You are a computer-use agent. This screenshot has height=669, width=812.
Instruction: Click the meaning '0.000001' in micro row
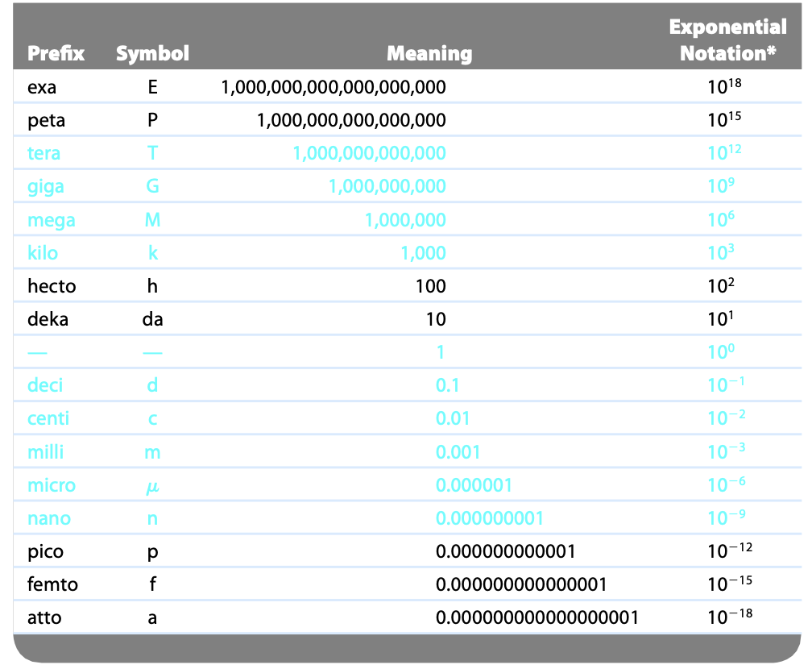pyautogui.click(x=474, y=485)
